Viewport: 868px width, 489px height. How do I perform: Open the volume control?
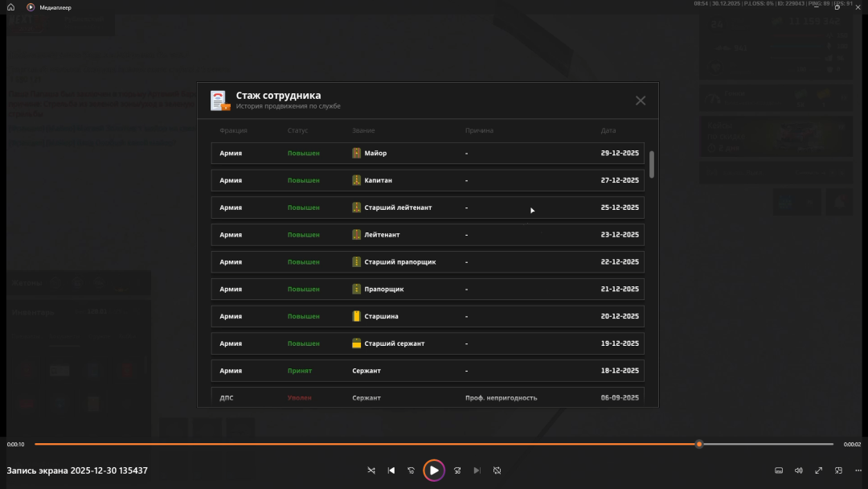point(799,471)
